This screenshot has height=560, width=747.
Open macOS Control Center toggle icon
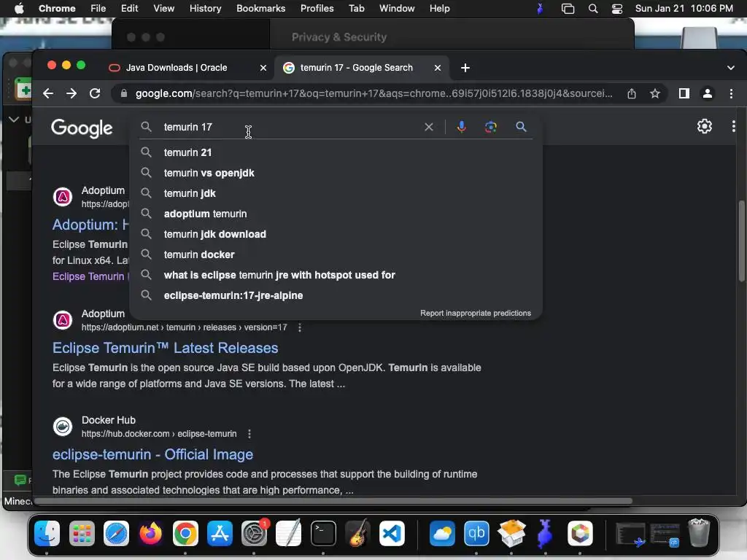pos(617,9)
